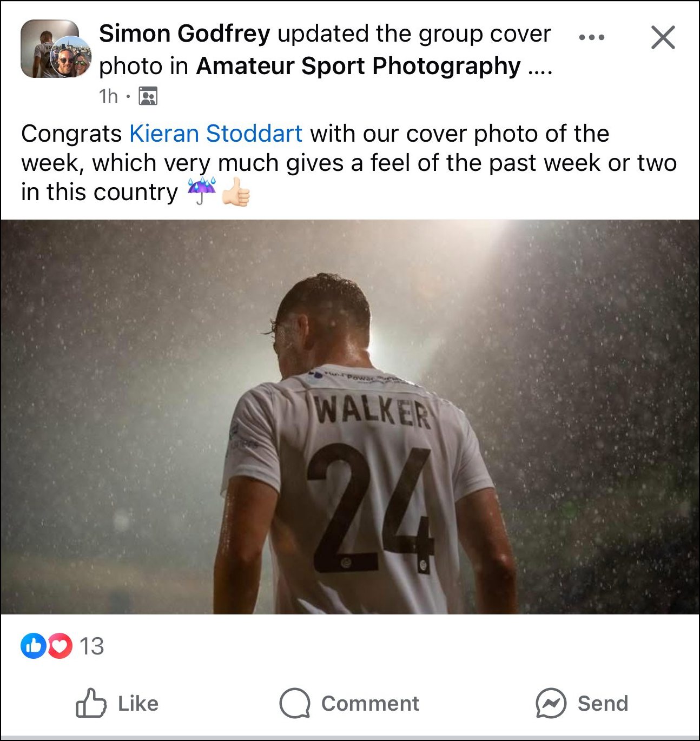The height and width of the screenshot is (741, 700).
Task: Open the Walker 24 rainy cover photo
Action: pos(349,416)
